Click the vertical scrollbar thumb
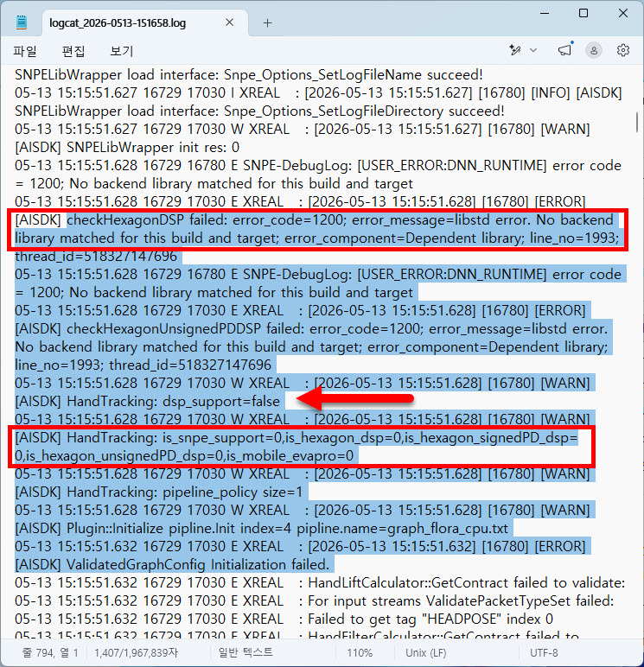 click(637, 122)
